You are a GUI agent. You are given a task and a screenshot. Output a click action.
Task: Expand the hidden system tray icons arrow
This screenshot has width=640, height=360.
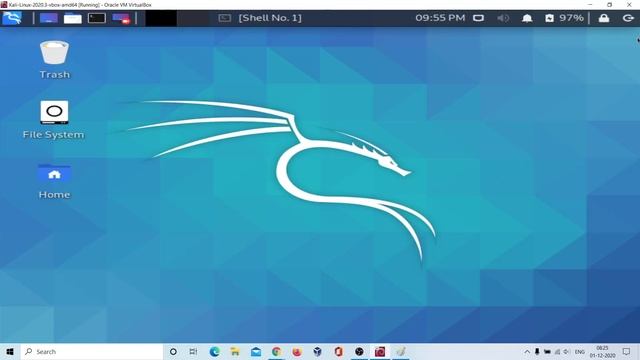coord(527,351)
